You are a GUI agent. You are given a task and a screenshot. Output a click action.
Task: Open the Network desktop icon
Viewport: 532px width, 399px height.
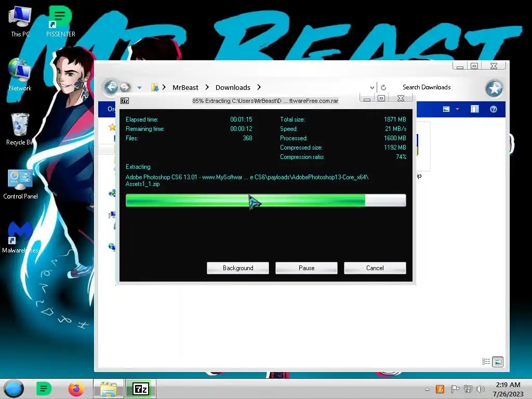pyautogui.click(x=20, y=75)
